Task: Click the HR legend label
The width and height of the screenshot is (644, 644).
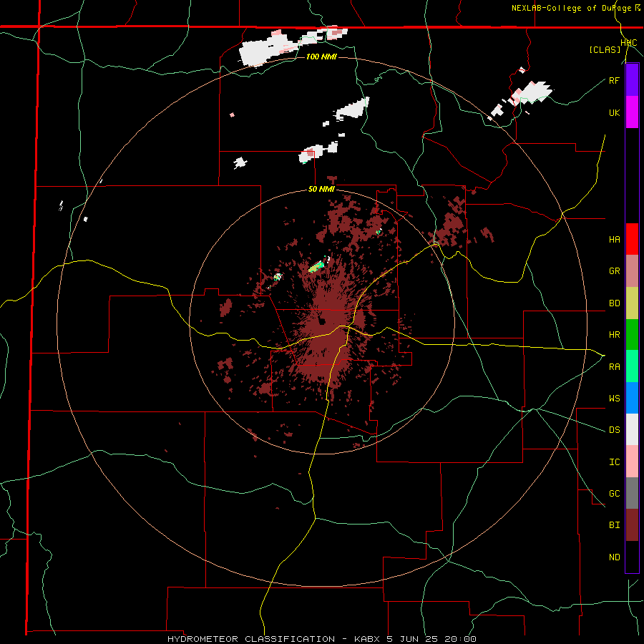Action: pos(614,335)
